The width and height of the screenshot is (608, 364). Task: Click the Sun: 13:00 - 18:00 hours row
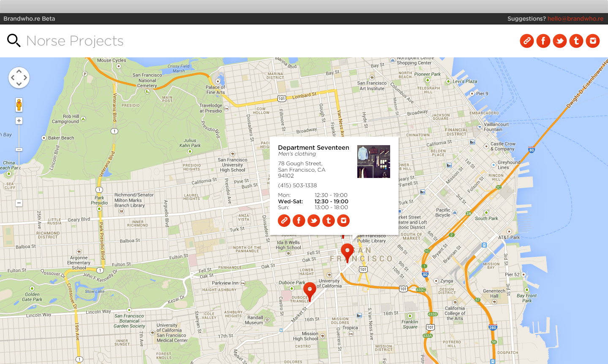coord(313,208)
